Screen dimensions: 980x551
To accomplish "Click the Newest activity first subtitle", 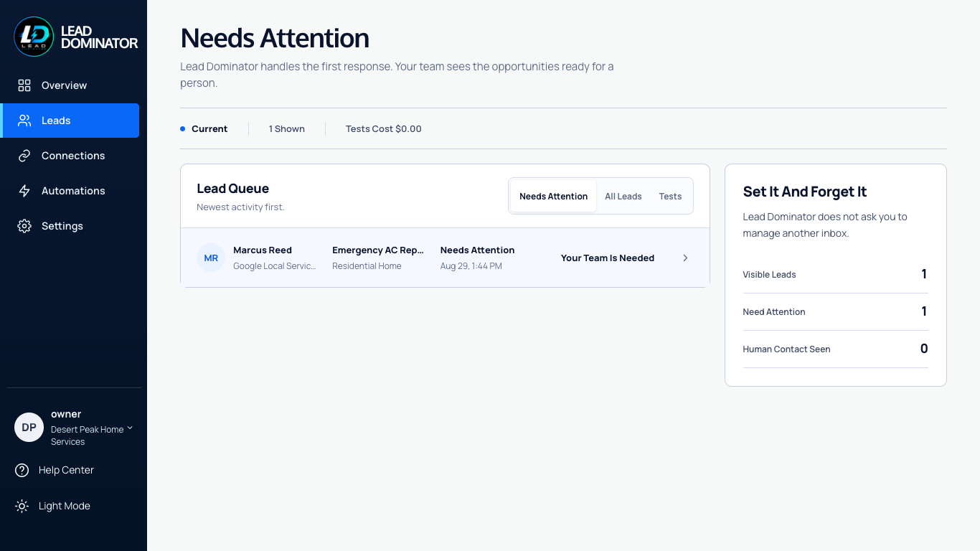I will (x=240, y=207).
